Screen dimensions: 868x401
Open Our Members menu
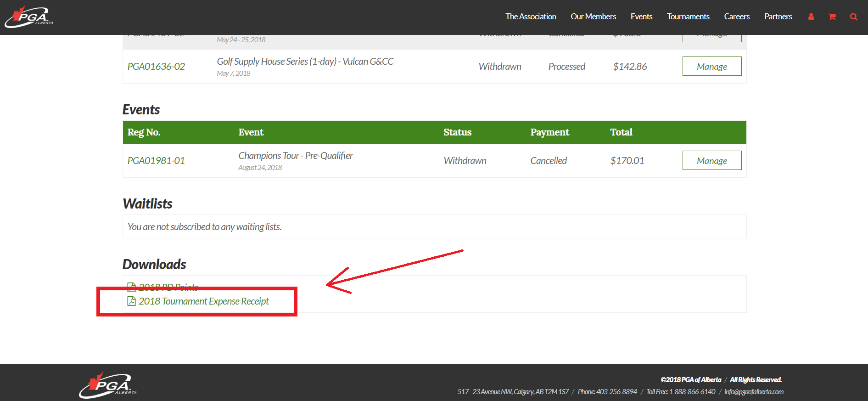pyautogui.click(x=593, y=17)
